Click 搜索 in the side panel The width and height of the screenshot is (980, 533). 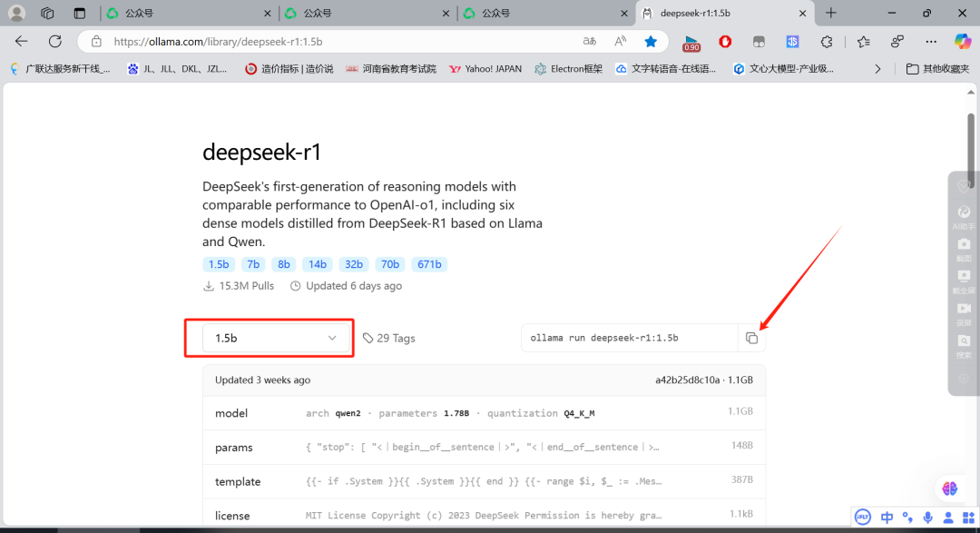(964, 346)
